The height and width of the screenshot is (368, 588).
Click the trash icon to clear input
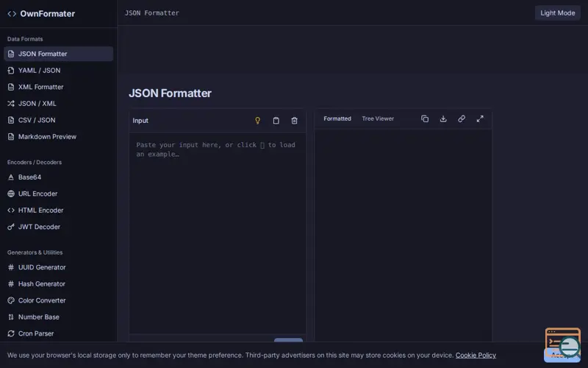[295, 121]
